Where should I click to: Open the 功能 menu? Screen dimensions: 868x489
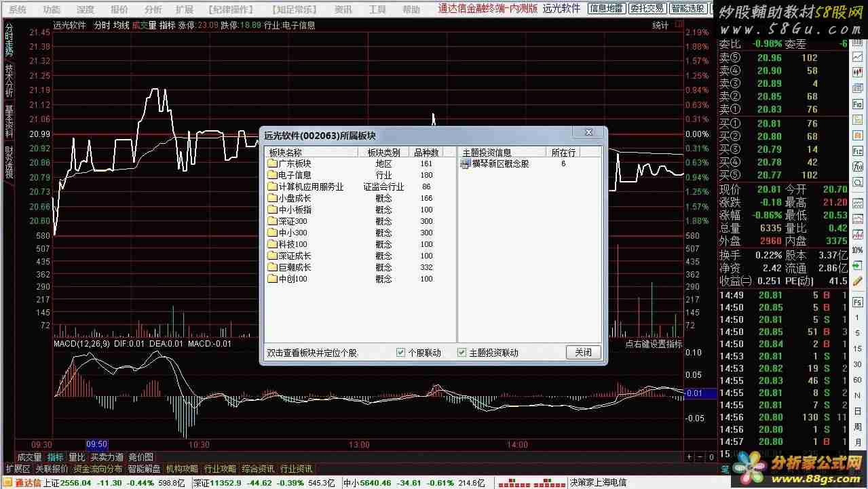coord(51,9)
